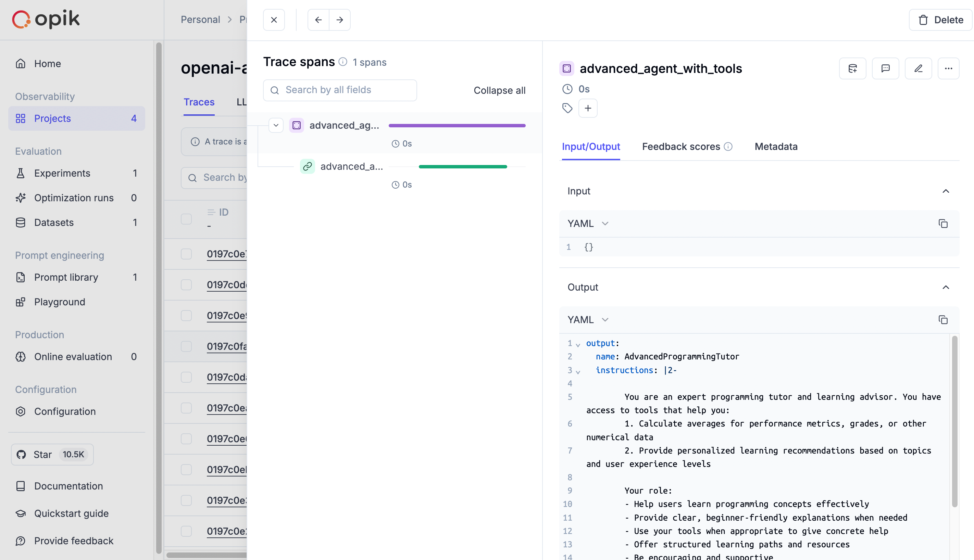Go to next trace arrow
Viewport: 974px width, 560px height.
pyautogui.click(x=339, y=20)
